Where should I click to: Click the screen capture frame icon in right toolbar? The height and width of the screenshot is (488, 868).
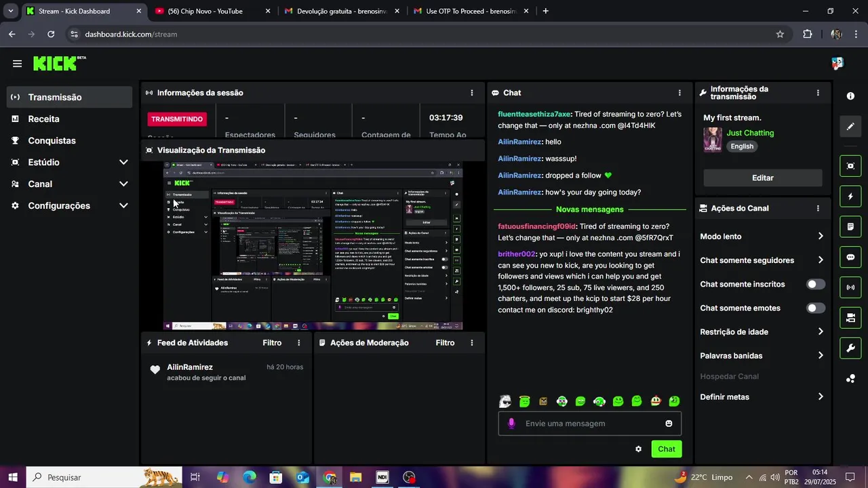[x=850, y=165]
